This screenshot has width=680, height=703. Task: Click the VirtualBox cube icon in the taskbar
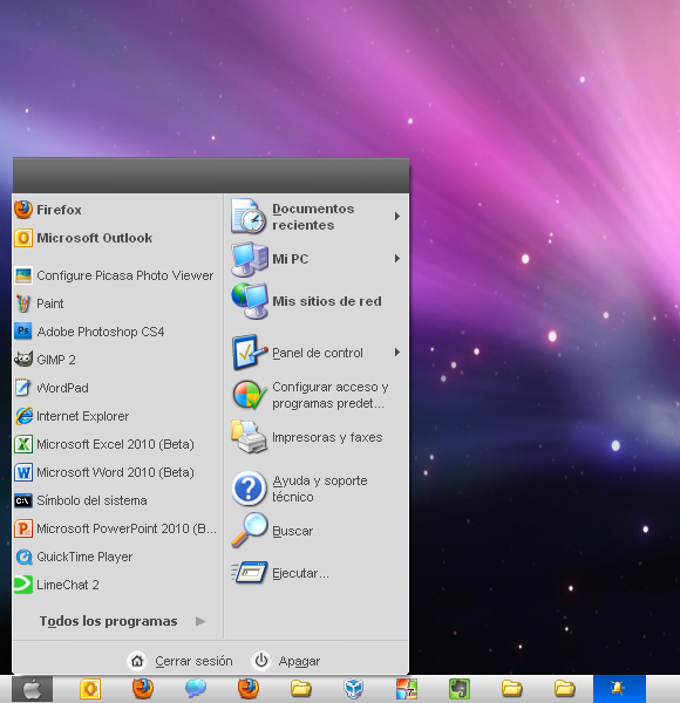[353, 689]
